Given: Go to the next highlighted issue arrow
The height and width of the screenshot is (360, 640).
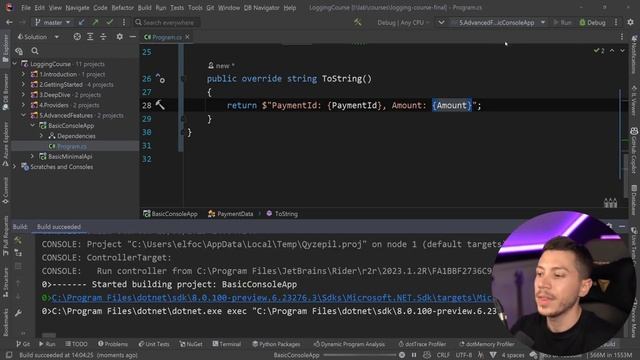Looking at the screenshot, I should (x=622, y=51).
